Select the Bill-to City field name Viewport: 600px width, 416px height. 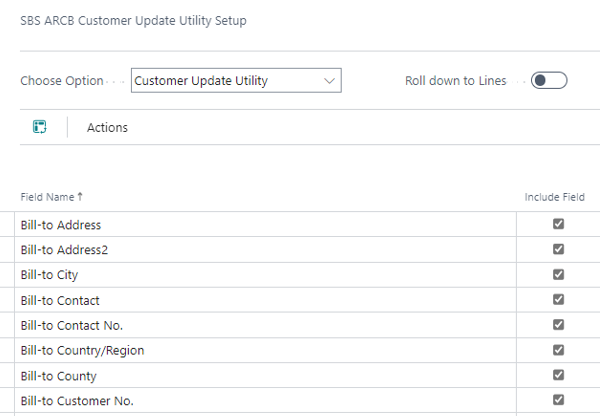(49, 275)
